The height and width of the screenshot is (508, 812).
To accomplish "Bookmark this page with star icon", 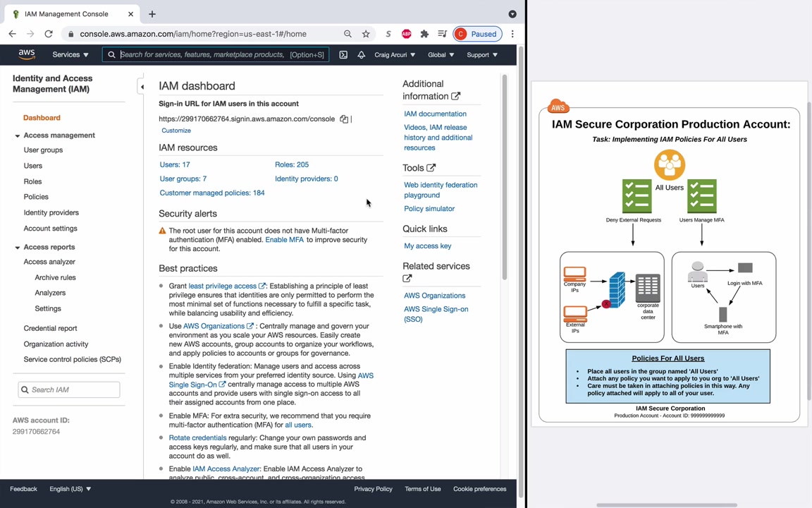I will pyautogui.click(x=366, y=34).
